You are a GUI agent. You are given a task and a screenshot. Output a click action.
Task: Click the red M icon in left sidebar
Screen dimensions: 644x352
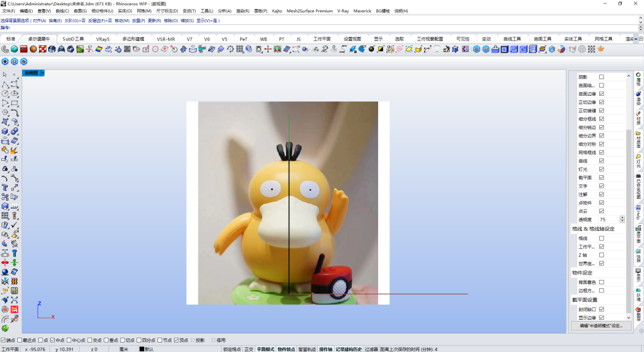(x=14, y=310)
